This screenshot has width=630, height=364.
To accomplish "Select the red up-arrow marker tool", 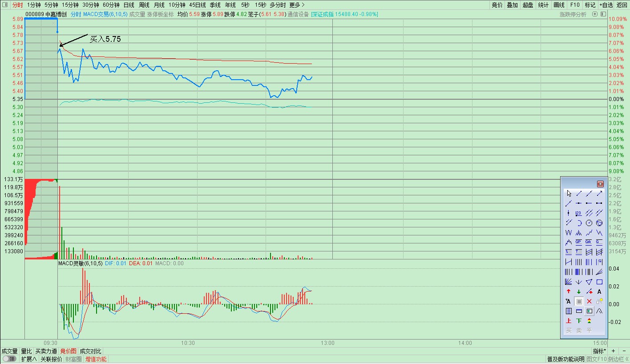I will [569, 291].
